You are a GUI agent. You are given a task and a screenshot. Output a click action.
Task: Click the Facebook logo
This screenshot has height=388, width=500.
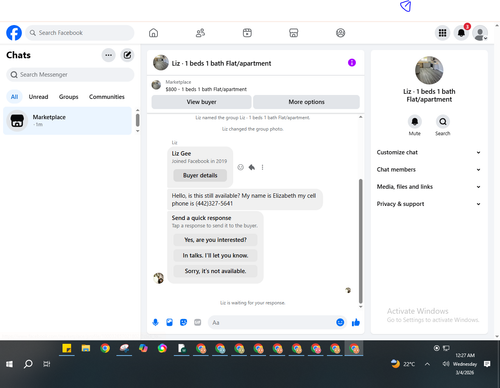click(x=14, y=33)
